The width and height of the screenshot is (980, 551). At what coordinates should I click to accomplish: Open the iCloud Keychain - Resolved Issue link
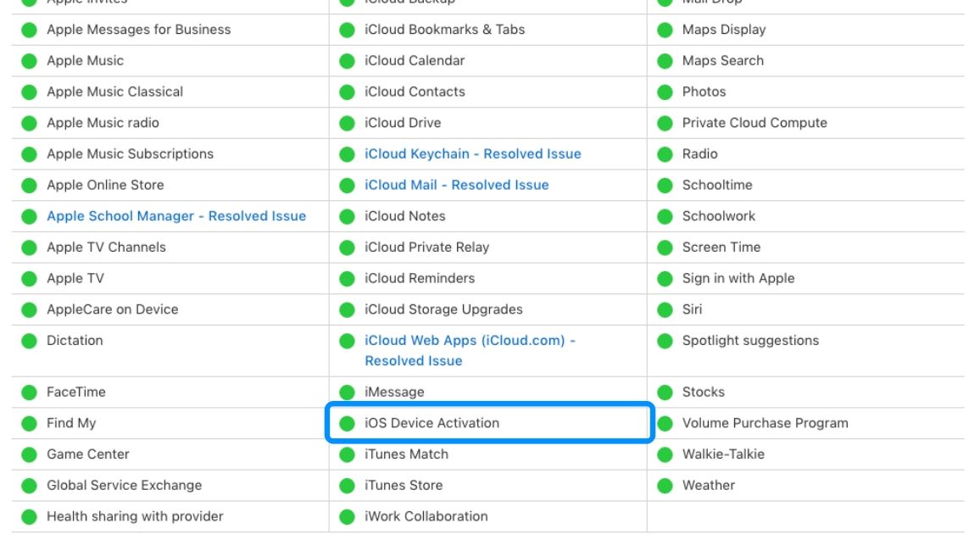tap(472, 153)
